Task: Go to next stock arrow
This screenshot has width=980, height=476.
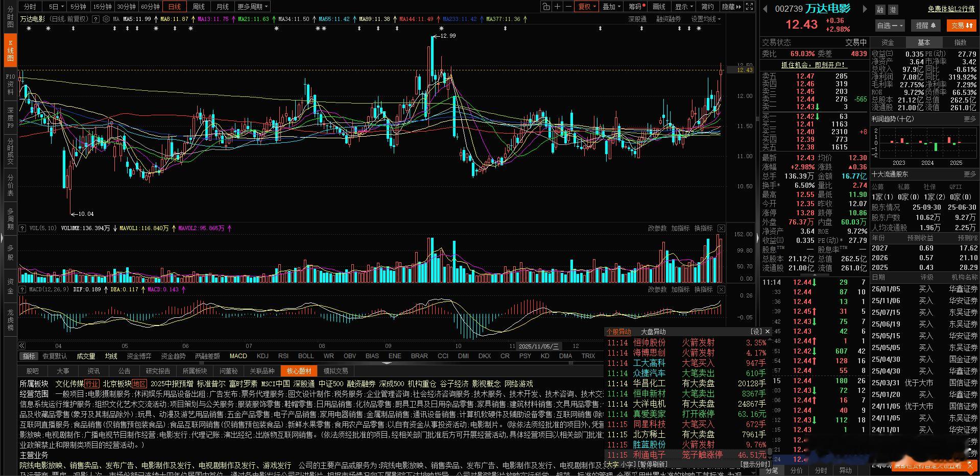Action: click(x=864, y=9)
